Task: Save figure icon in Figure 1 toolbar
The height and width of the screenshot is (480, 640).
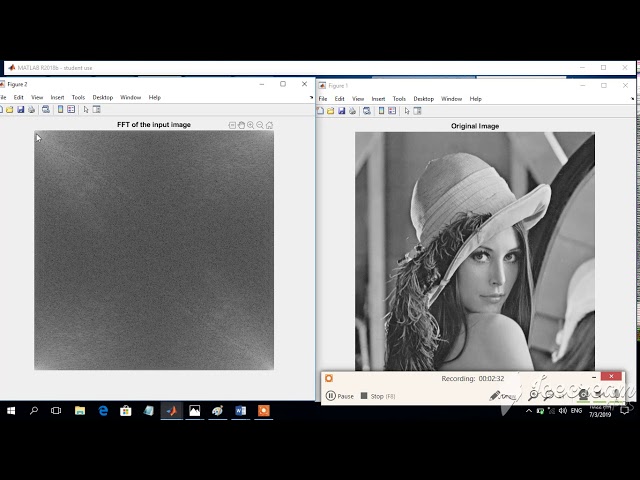Action: (341, 111)
